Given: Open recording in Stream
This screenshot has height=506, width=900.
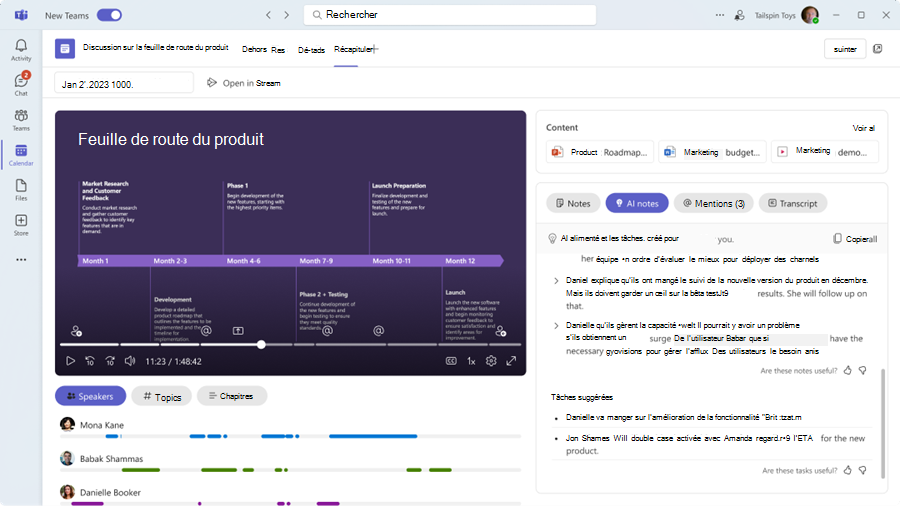Looking at the screenshot, I should (244, 83).
